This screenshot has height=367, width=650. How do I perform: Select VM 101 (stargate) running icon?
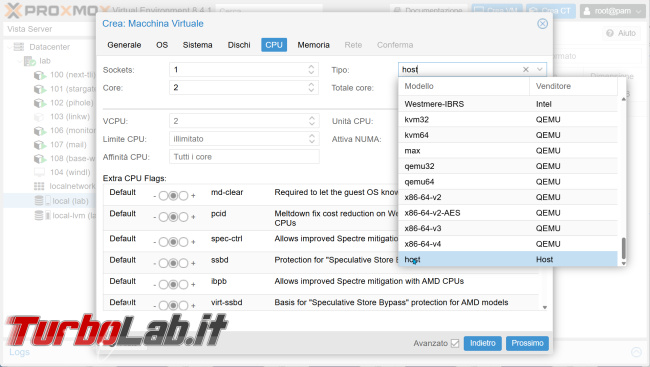click(x=40, y=89)
